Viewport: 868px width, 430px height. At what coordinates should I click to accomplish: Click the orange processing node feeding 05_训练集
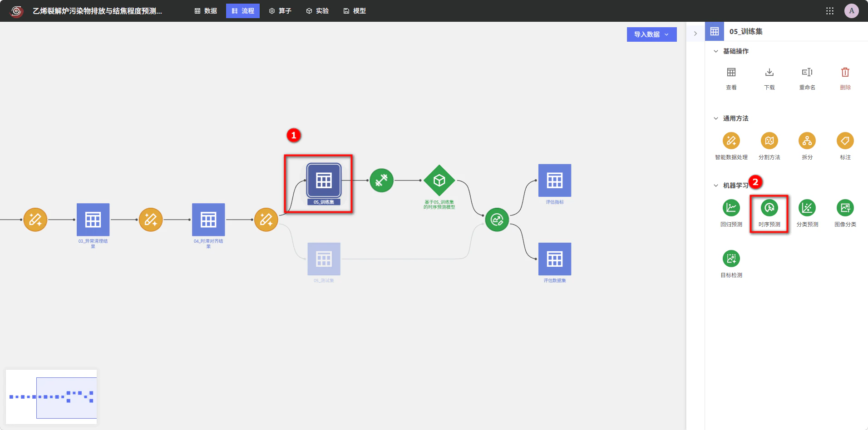tap(266, 220)
